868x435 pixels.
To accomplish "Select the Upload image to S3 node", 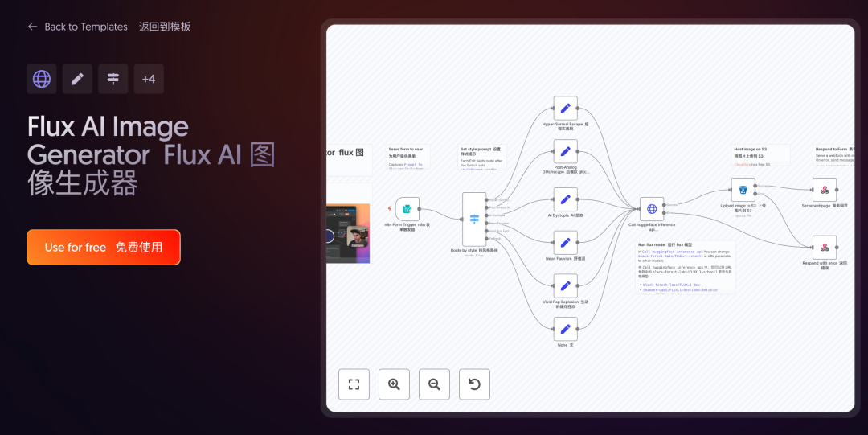I will point(743,190).
